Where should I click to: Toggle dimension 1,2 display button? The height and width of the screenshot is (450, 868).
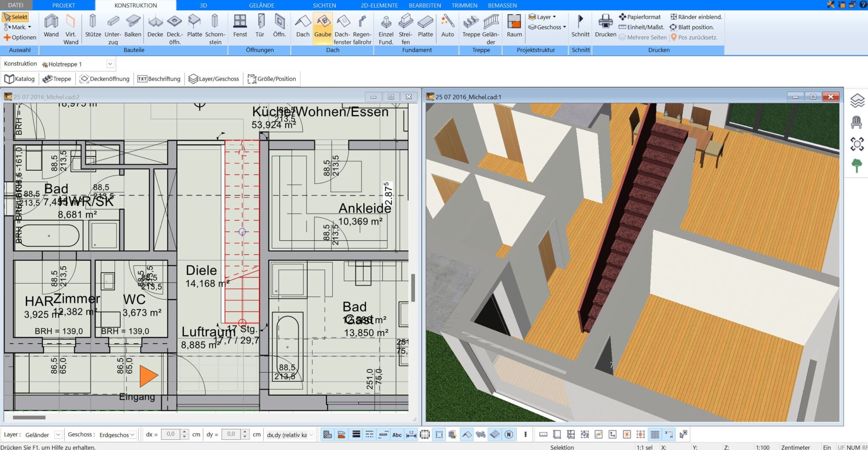tap(411, 434)
